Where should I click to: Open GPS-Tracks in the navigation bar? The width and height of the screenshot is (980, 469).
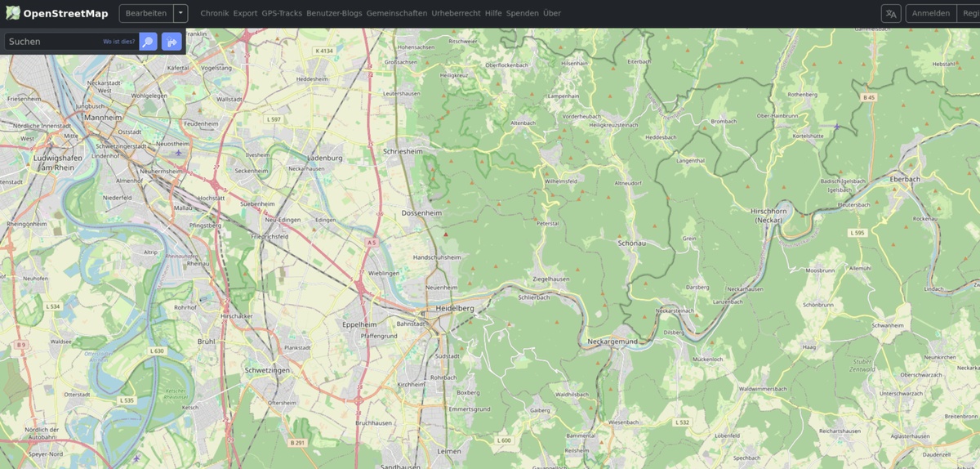click(x=282, y=14)
